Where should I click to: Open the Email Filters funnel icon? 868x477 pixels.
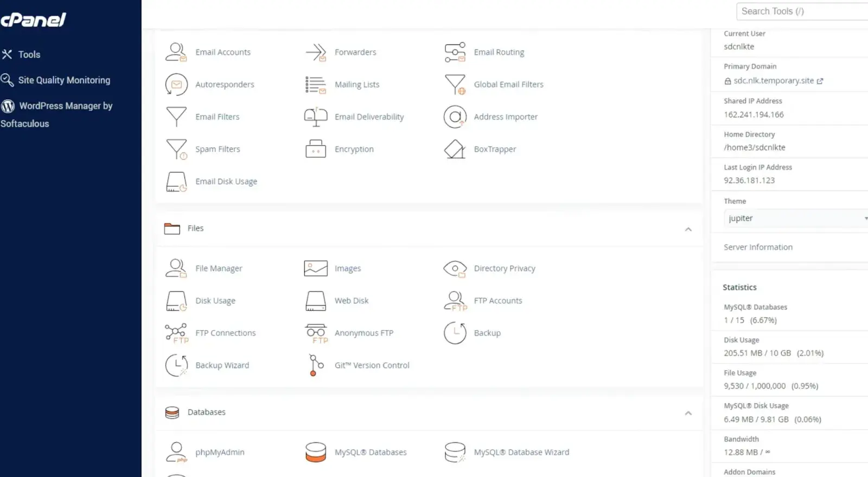176,117
